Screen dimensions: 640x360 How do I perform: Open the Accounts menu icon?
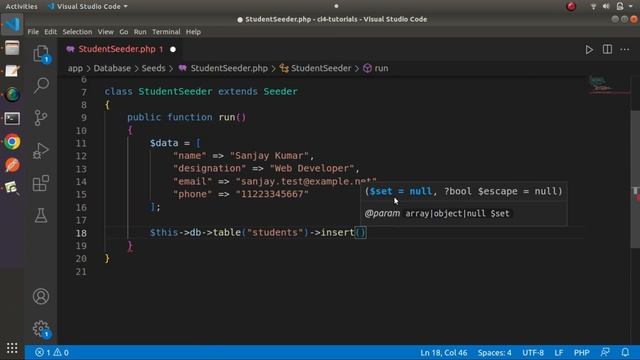click(x=41, y=296)
